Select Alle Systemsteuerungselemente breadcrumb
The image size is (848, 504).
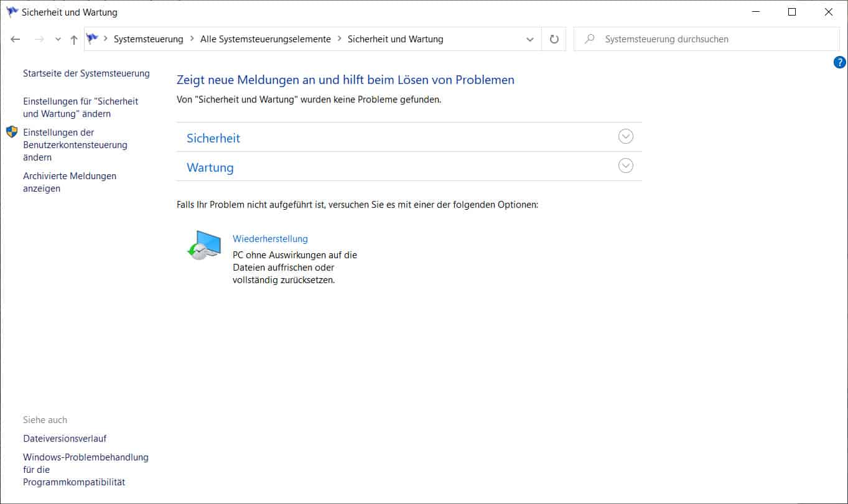[x=266, y=39]
